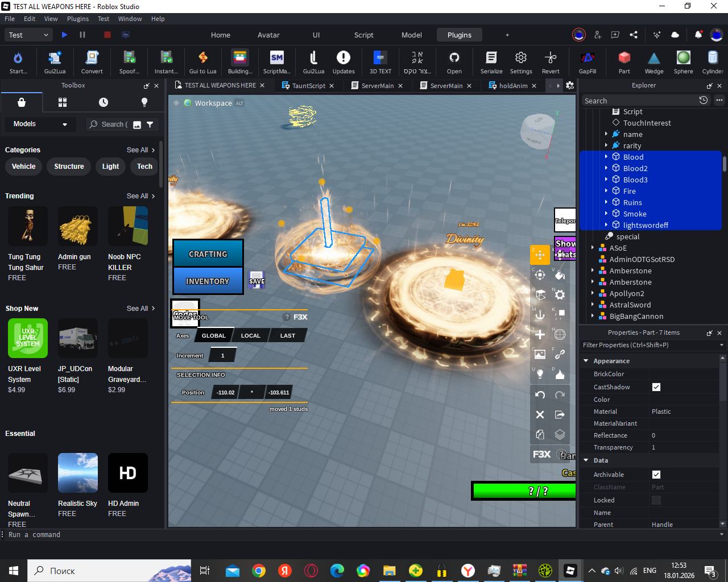Switch to the Avatar ribbon tab
Screen dimensions: 728x582
tap(268, 35)
